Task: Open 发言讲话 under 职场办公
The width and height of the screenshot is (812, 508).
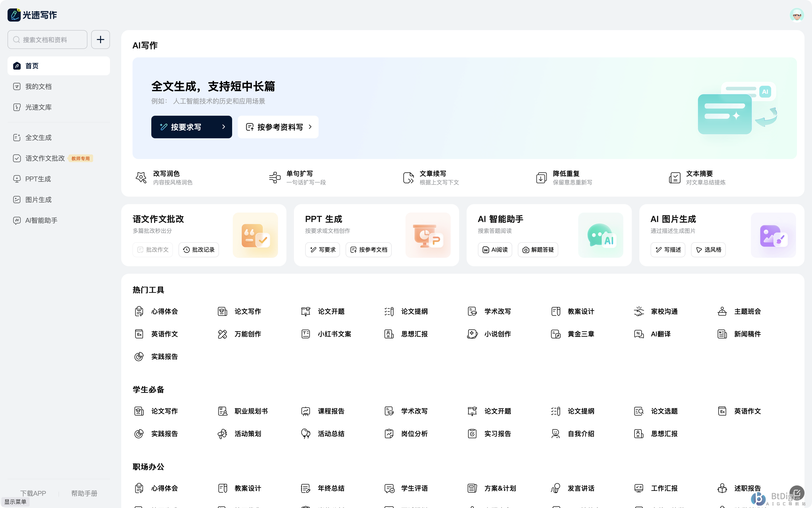Action: pos(572,488)
